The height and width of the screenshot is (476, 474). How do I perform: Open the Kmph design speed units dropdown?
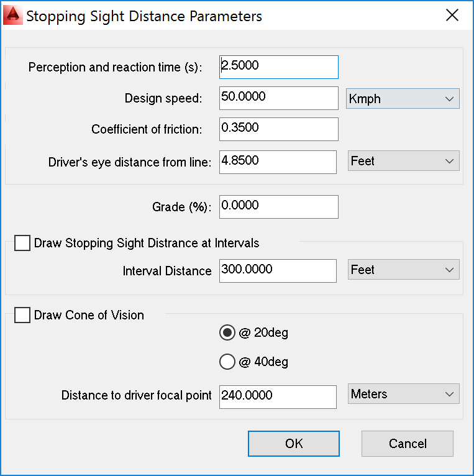pos(403,99)
